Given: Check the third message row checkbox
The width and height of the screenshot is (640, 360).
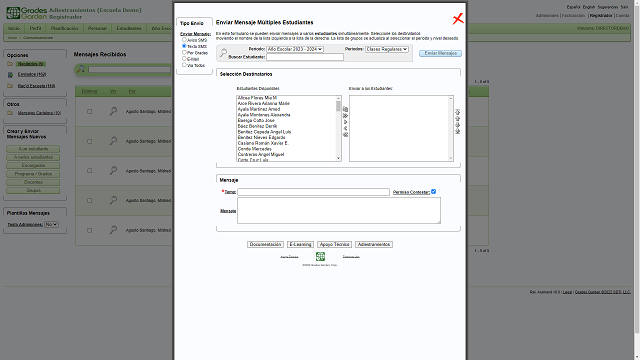Looking at the screenshot, I should pos(89,171).
